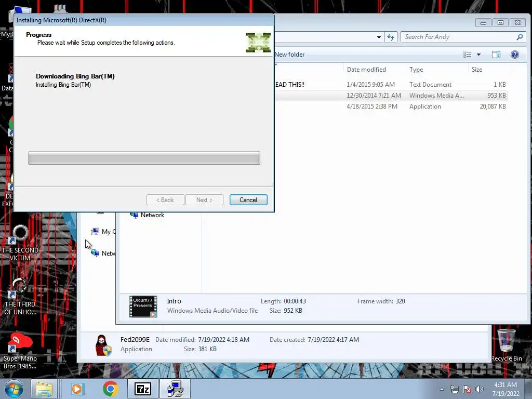Click the DirectX logo in the setup header
Image resolution: width=532 pixels, height=399 pixels.
tap(258, 43)
